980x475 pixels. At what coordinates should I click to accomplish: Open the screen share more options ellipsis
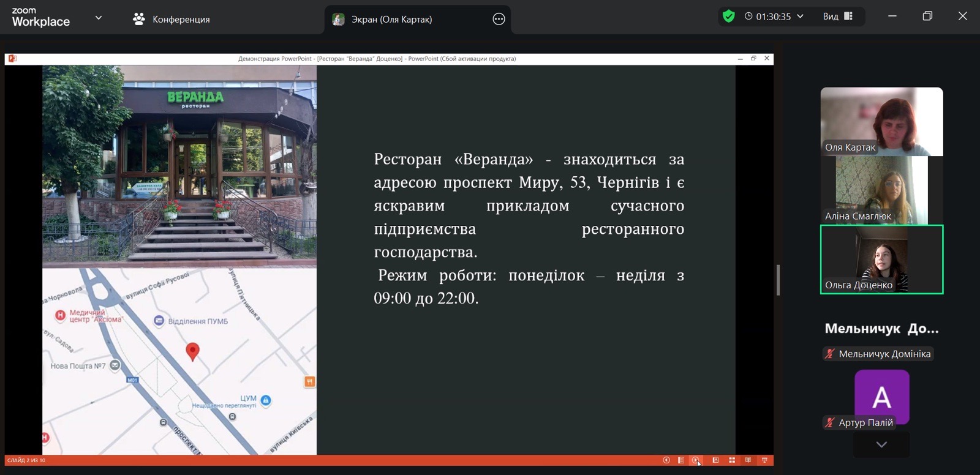click(499, 19)
